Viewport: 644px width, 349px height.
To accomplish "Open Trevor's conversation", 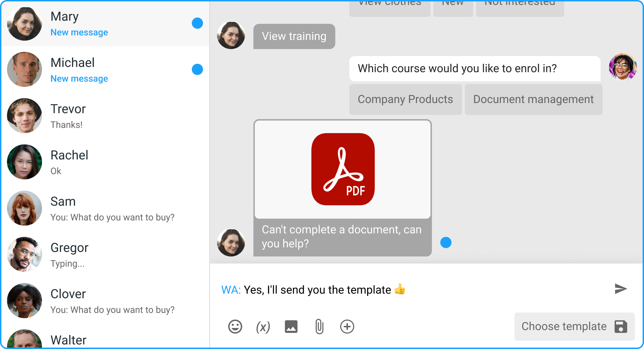I will click(x=105, y=116).
